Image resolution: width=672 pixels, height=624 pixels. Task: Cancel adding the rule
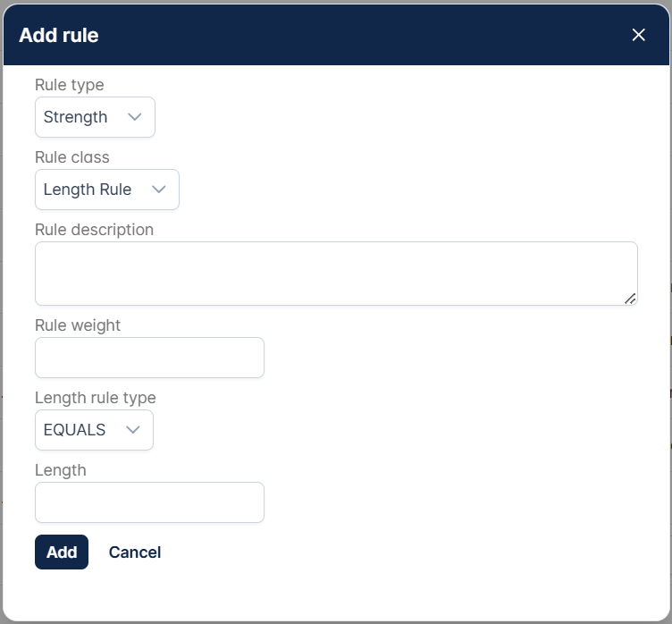point(135,552)
